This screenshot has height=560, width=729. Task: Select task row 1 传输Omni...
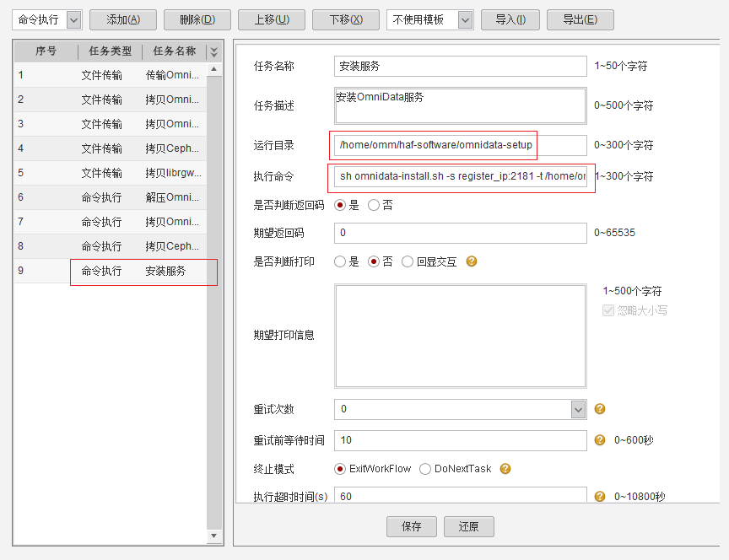(111, 75)
